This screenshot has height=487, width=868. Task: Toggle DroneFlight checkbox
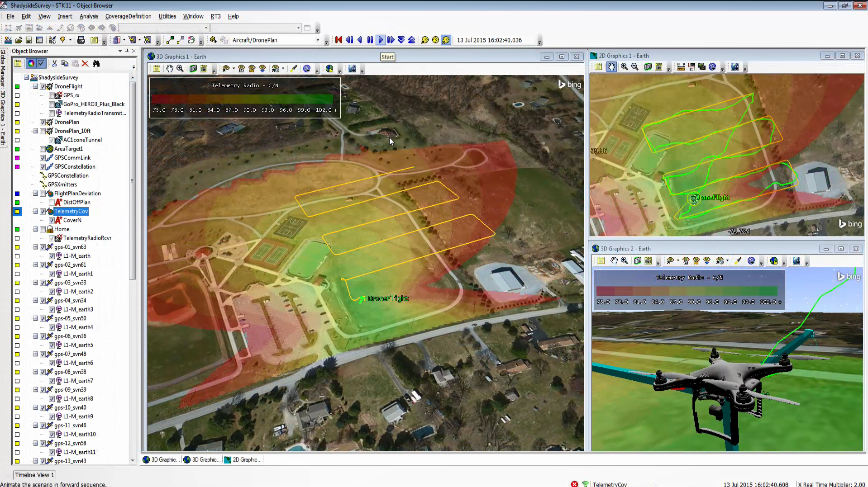pyautogui.click(x=43, y=86)
